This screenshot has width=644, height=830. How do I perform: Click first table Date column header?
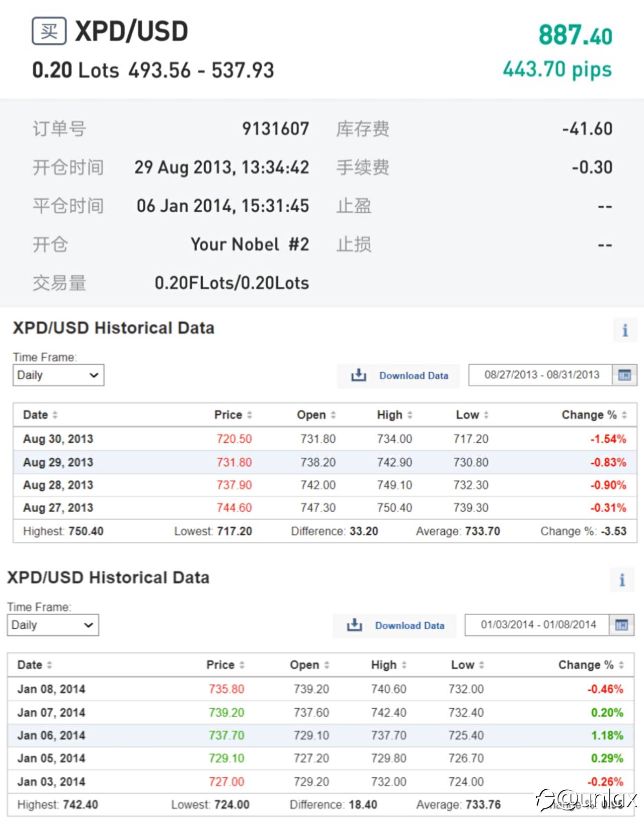35,415
